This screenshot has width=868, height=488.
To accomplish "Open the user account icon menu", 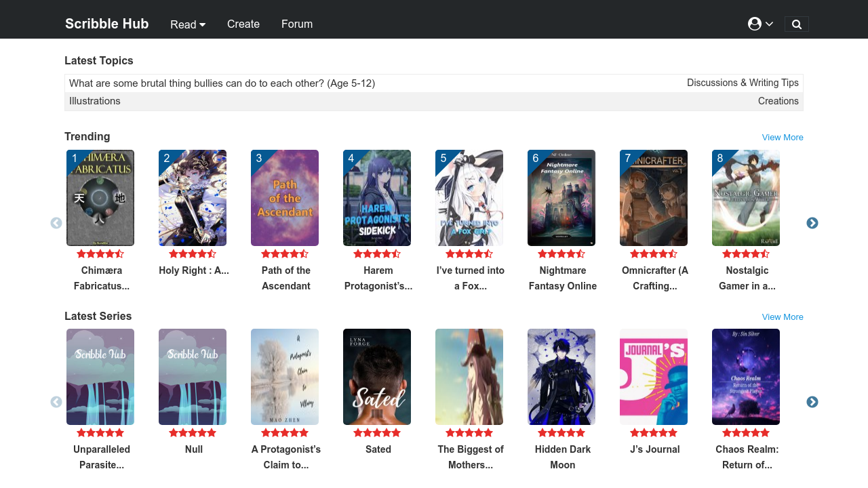I will click(755, 24).
